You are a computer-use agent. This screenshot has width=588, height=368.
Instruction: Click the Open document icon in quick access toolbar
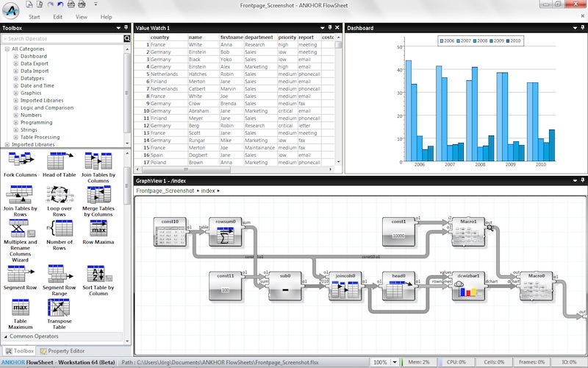(40, 4)
